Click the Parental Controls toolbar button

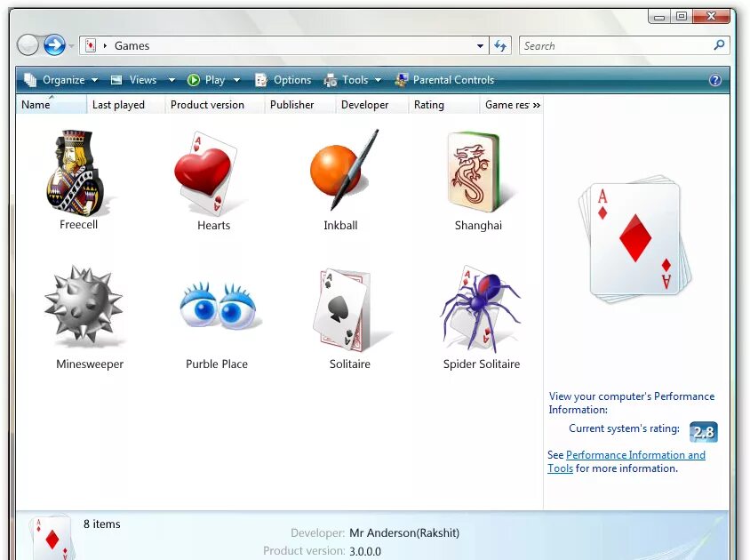click(444, 80)
